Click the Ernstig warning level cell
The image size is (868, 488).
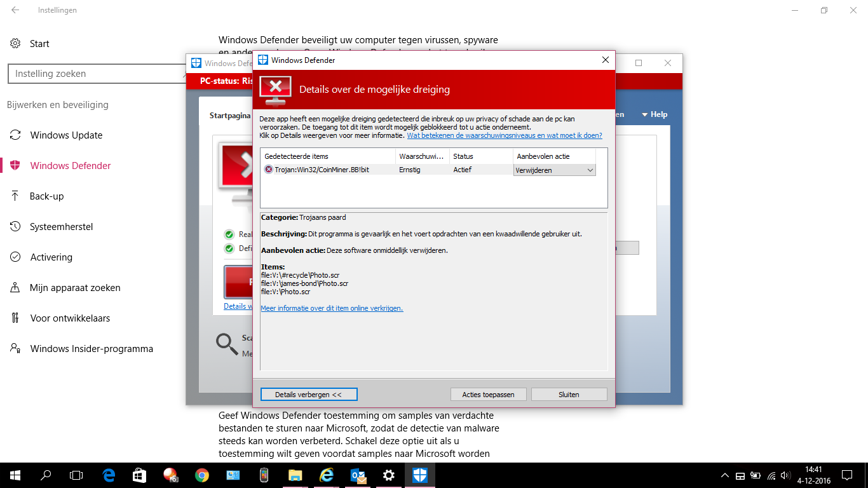click(x=410, y=170)
